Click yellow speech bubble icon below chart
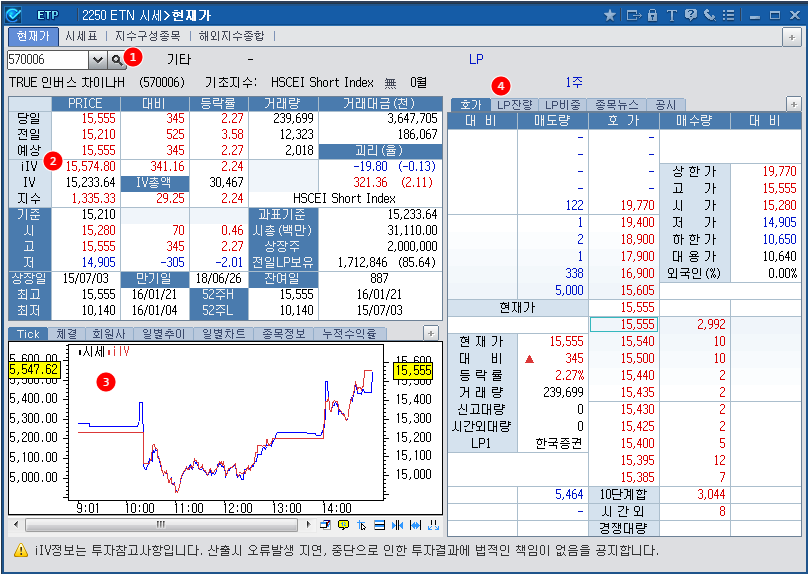Viewport: 809px width, 575px height. tap(343, 524)
